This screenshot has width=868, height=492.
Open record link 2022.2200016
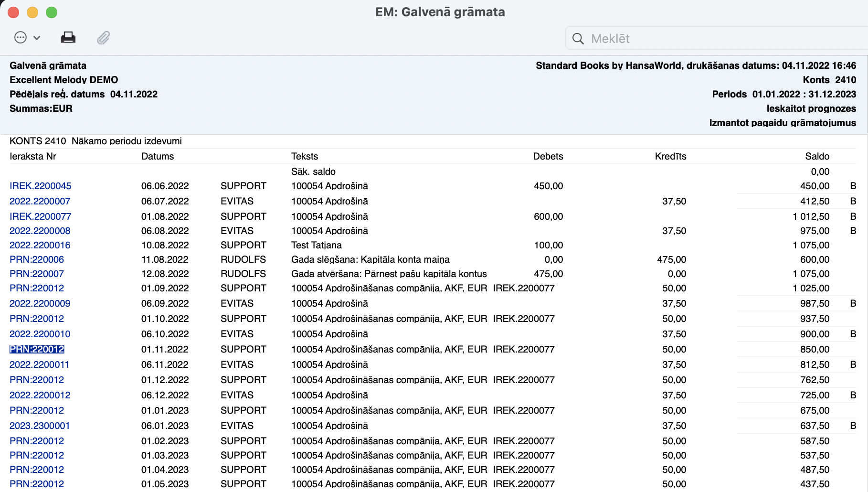click(x=40, y=245)
